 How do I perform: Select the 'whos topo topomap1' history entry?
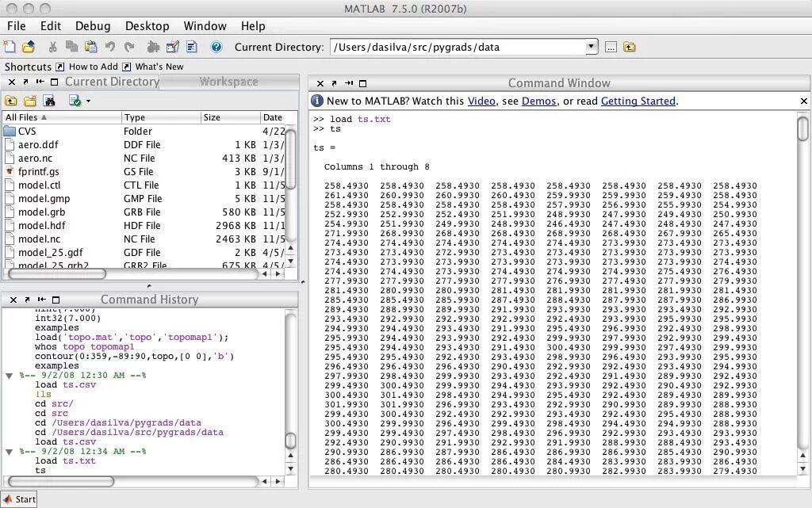84,346
